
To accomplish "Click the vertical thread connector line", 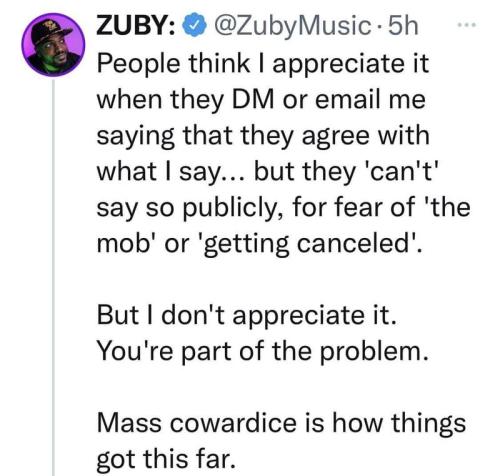I will click(53, 278).
